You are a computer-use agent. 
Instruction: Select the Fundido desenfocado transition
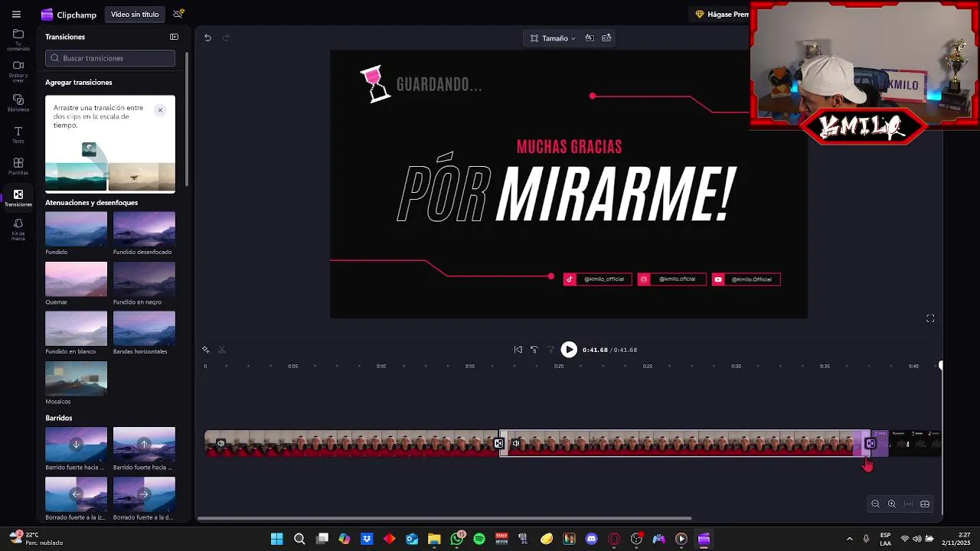[144, 229]
